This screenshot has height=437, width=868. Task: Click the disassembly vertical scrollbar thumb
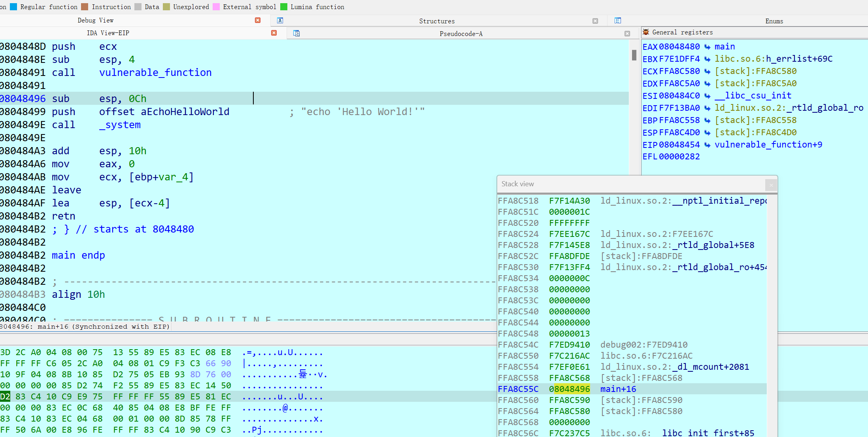[x=634, y=55]
